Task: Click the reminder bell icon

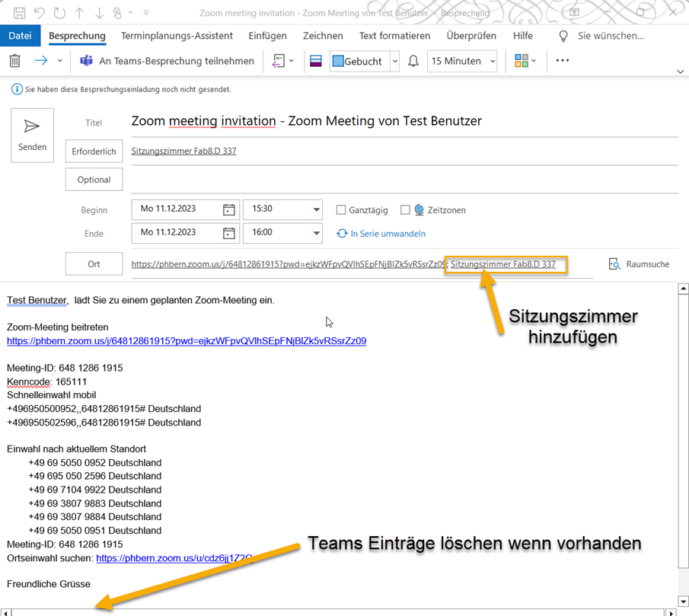Action: click(x=413, y=61)
